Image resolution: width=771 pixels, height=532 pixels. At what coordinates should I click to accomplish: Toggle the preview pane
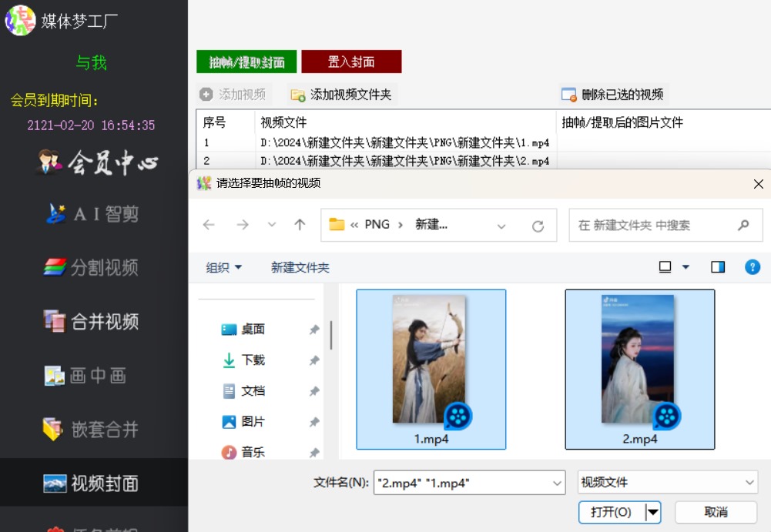(x=718, y=267)
